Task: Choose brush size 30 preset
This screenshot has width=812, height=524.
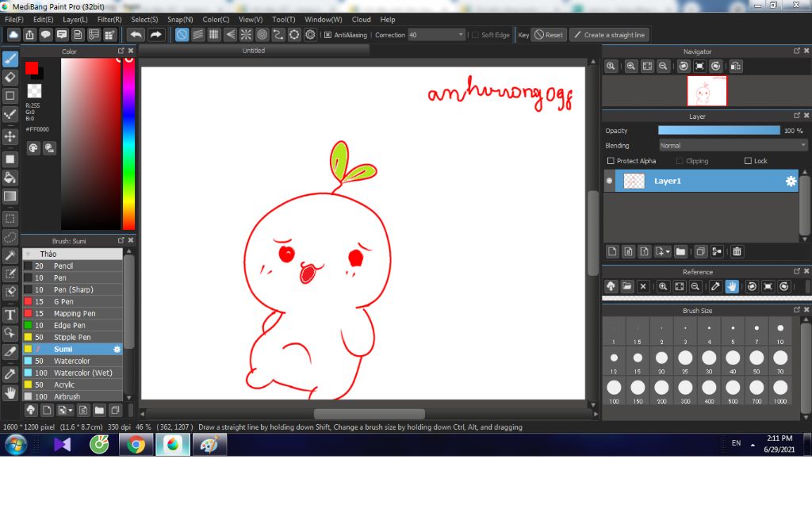Action: (709, 361)
